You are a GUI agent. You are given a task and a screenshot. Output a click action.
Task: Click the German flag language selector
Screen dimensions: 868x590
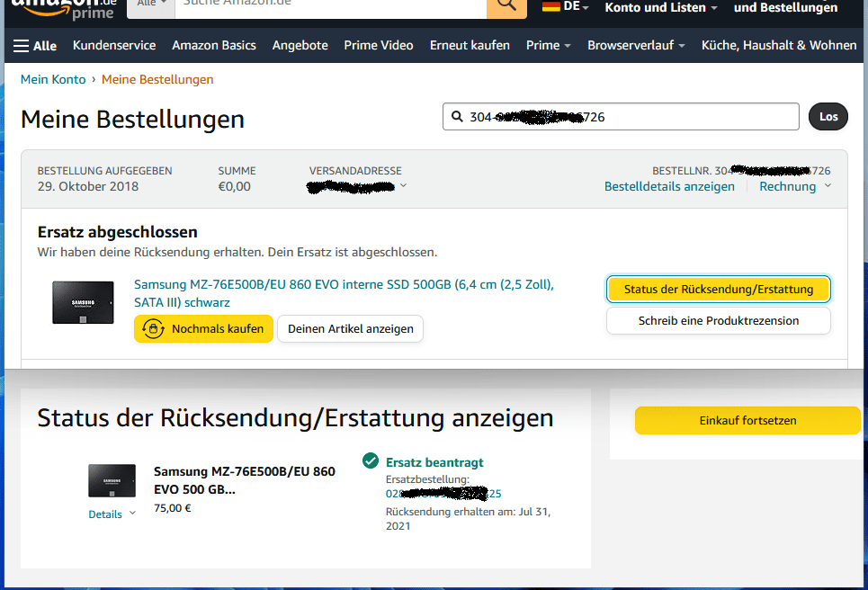point(565,6)
